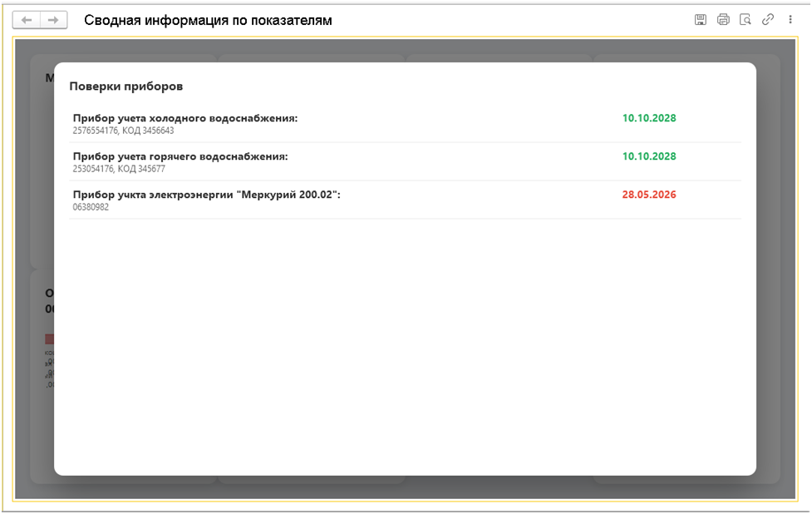Click the "Поверки приборов" heading
812x514 pixels.
point(125,86)
